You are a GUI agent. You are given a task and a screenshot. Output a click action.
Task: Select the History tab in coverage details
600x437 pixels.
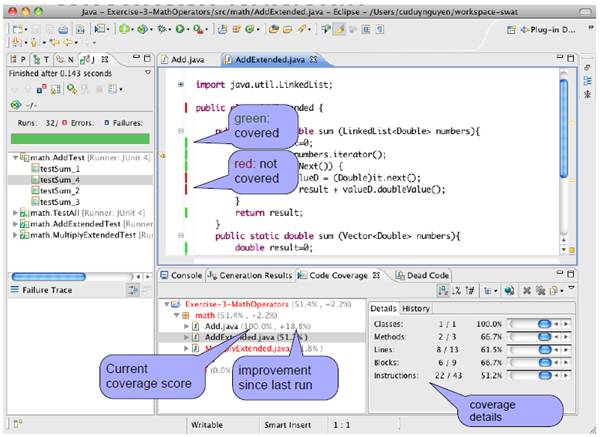[416, 309]
